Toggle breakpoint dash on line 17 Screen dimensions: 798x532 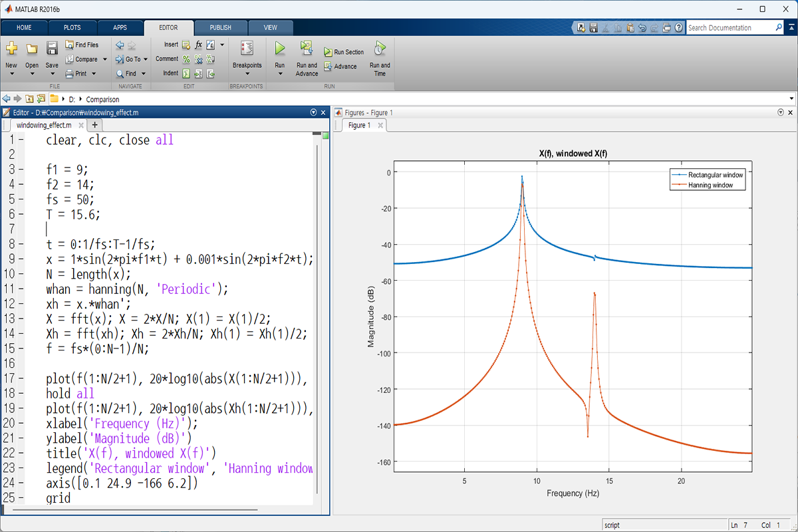coord(21,378)
